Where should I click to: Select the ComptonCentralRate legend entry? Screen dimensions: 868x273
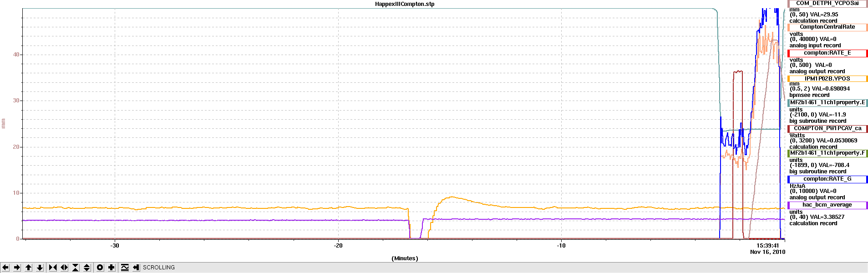pyautogui.click(x=827, y=27)
